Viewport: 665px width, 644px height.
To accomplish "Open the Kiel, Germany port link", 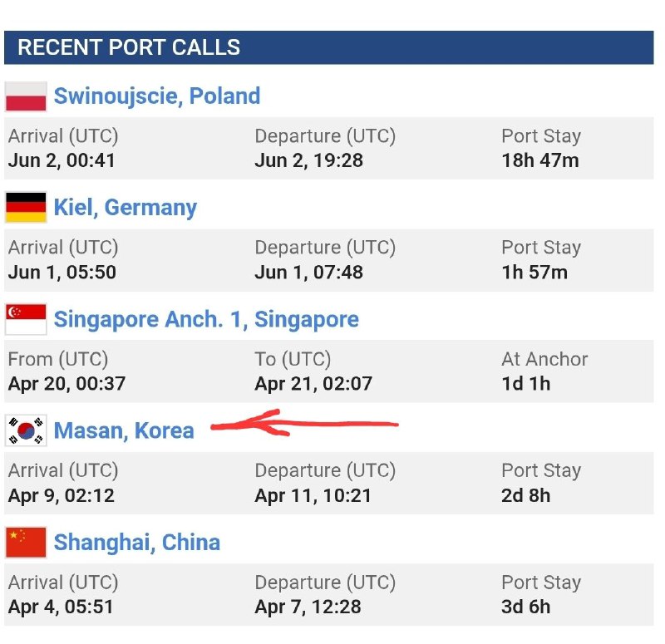I will 126,208.
